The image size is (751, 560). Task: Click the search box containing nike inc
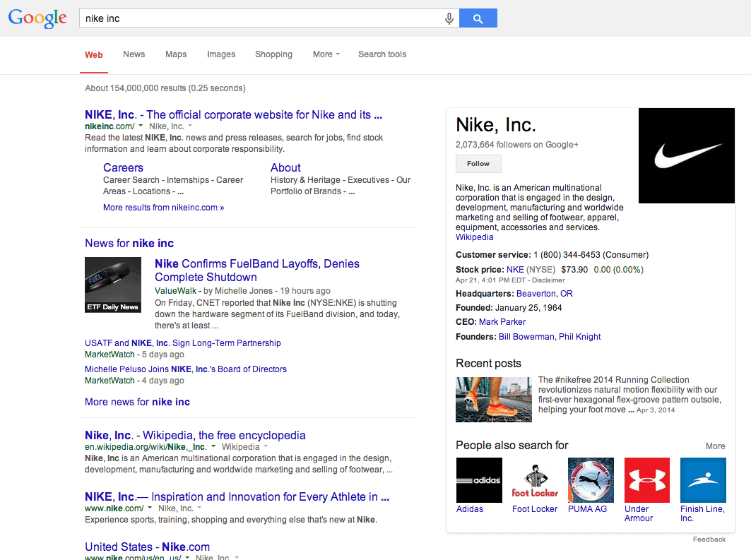261,18
